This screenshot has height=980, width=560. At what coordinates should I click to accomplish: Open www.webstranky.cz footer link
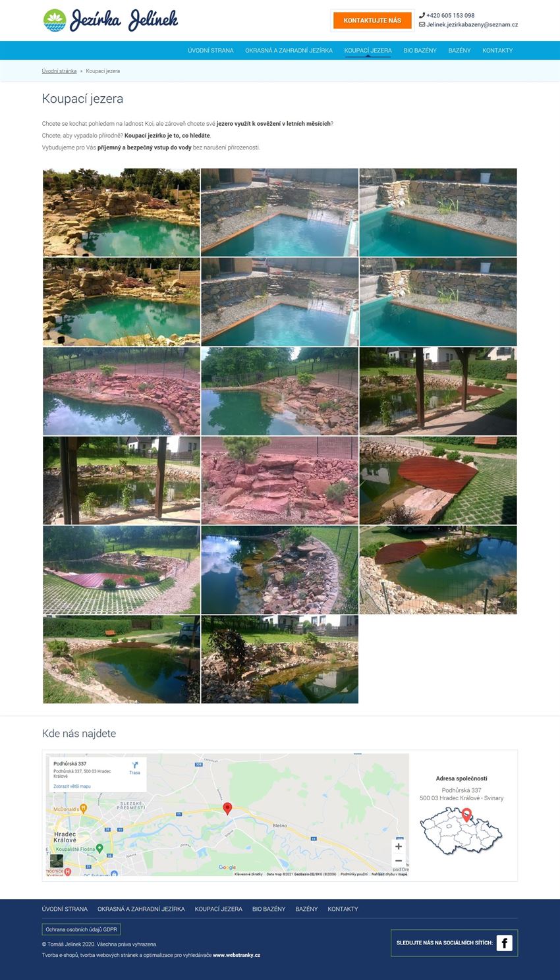[x=237, y=955]
